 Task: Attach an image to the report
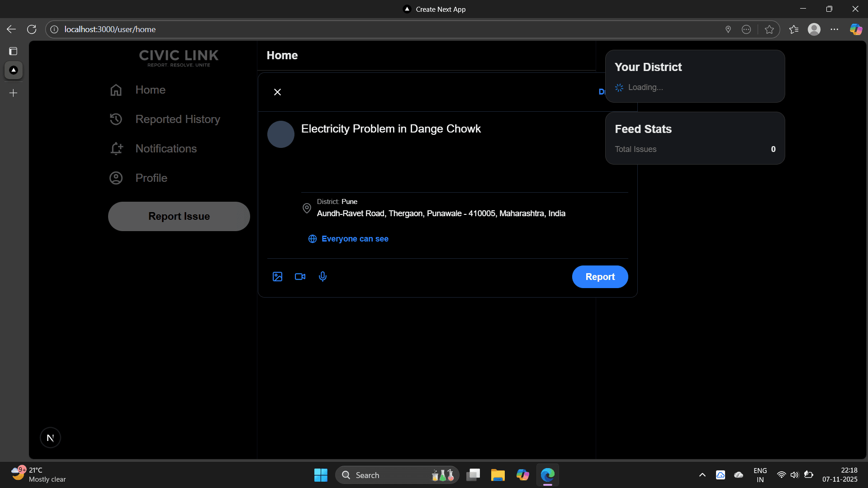tap(277, 276)
